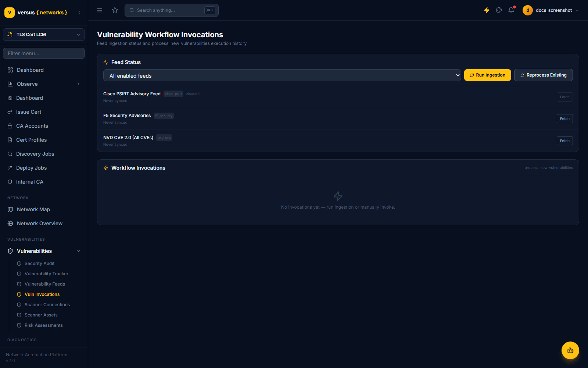Open the CA Accounts lock icon item
This screenshot has width=588, height=368.
pos(44,126)
